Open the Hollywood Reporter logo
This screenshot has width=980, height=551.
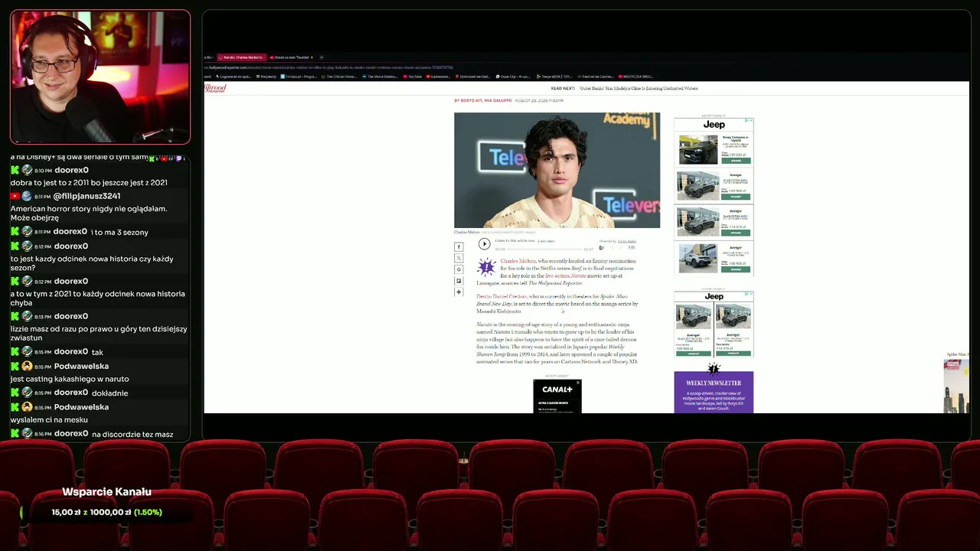tap(215, 88)
